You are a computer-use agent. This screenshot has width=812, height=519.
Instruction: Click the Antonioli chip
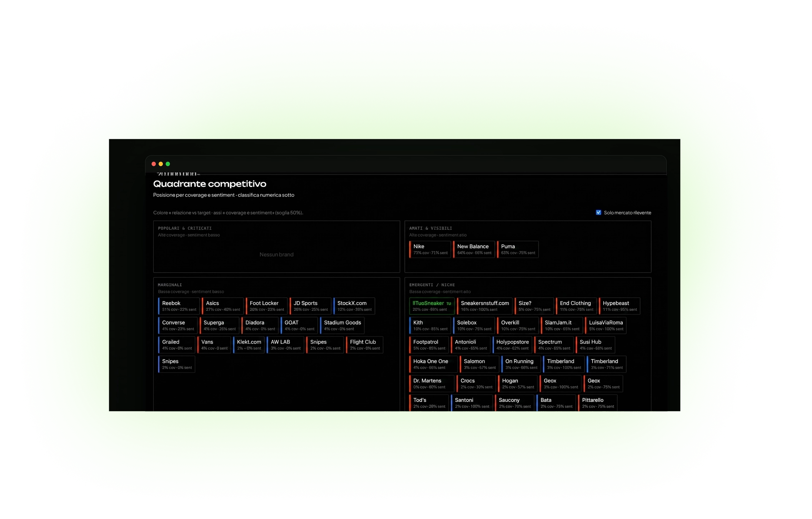(470, 345)
